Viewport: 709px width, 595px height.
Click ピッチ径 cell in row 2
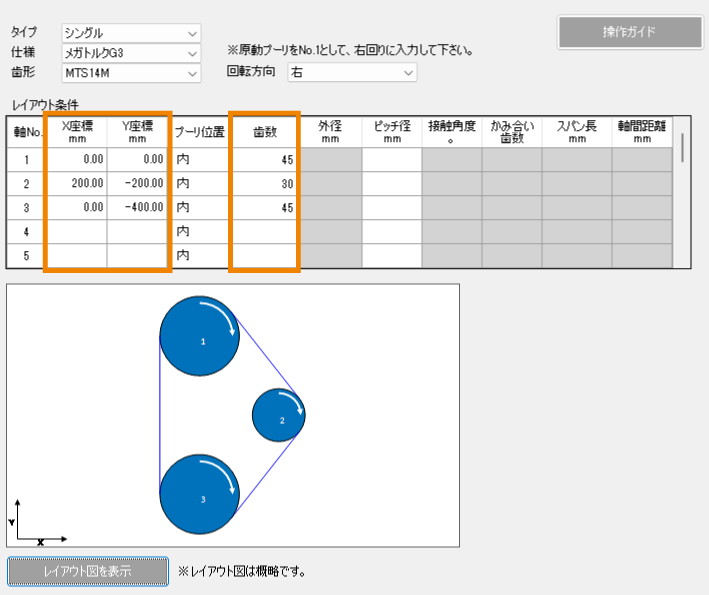392,183
